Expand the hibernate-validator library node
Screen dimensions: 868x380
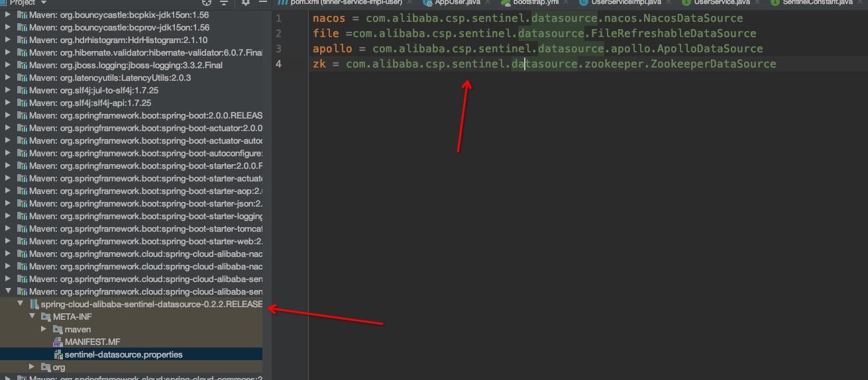click(x=8, y=53)
